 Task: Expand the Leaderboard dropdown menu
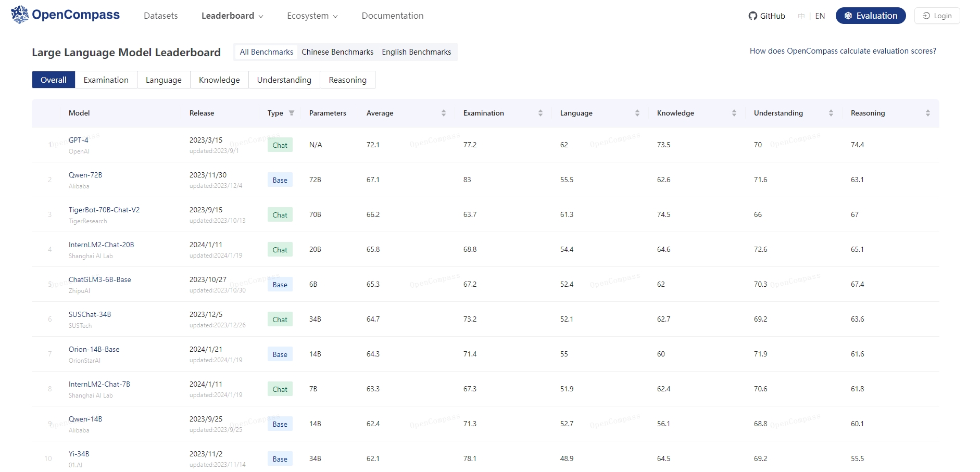(232, 16)
